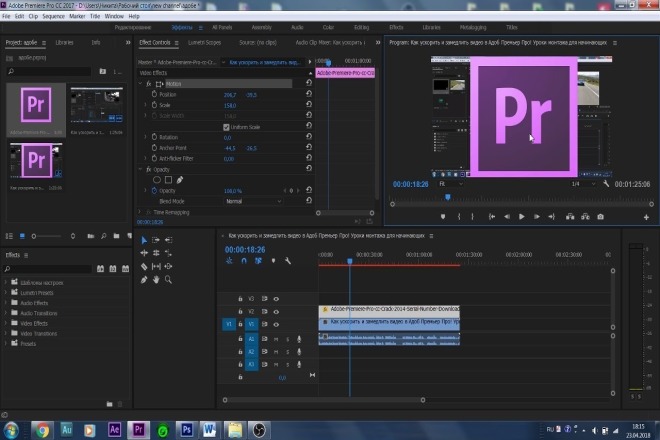Select the Track Select Forward tool
This screenshot has width=660, height=440.
tap(156, 240)
